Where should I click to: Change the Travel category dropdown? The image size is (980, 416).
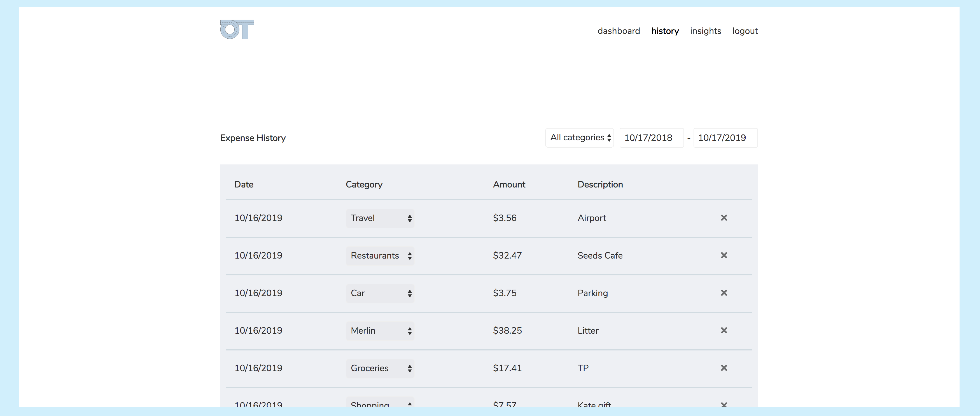pyautogui.click(x=380, y=218)
